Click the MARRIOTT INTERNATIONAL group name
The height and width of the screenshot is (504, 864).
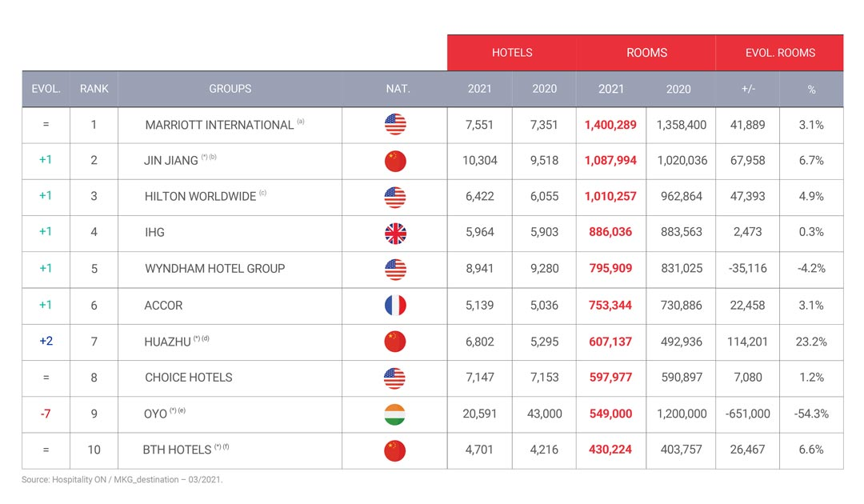tap(219, 126)
